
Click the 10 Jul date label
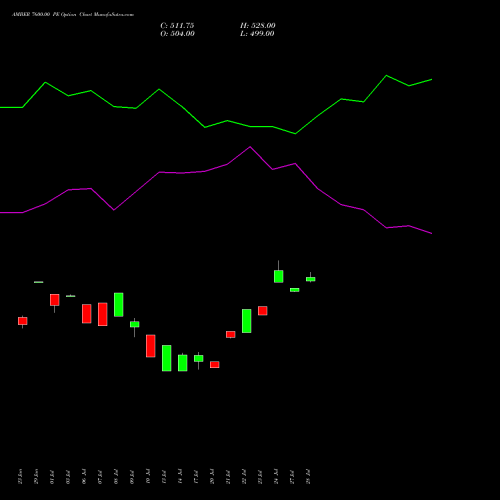(148, 477)
